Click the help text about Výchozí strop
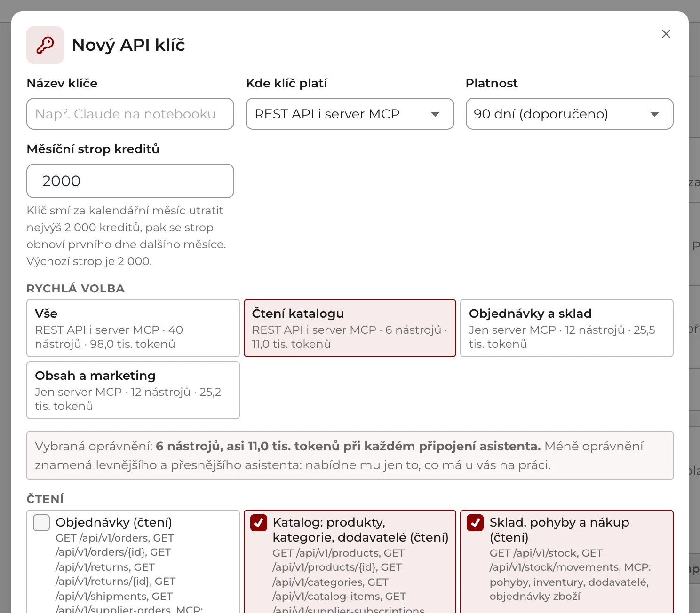The height and width of the screenshot is (613, 700). 127,236
